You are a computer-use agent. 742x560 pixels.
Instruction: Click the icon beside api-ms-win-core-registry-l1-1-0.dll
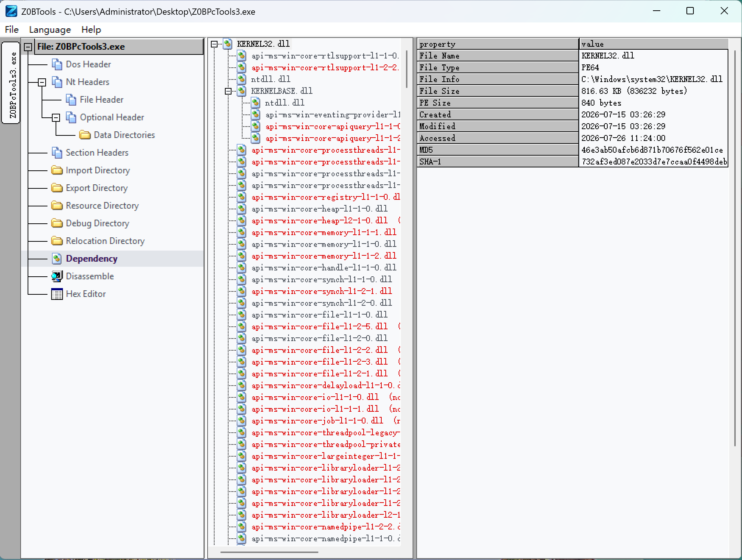[242, 197]
